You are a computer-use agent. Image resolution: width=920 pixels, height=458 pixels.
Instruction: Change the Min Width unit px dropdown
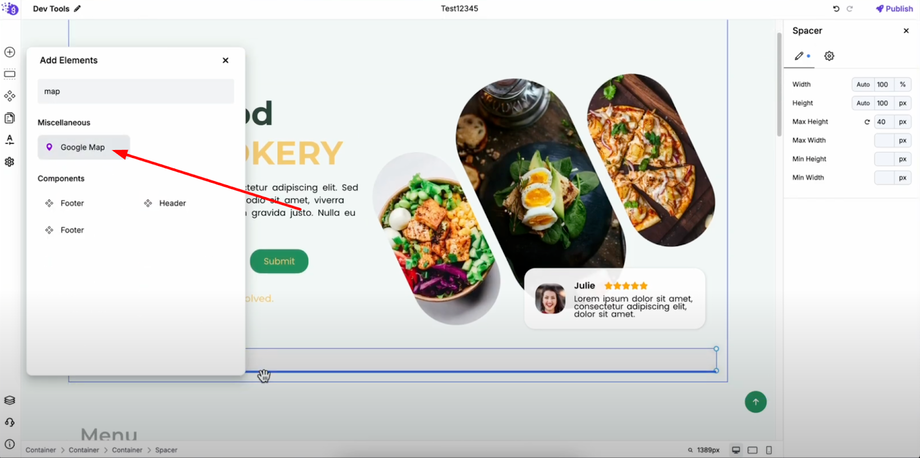click(x=902, y=178)
